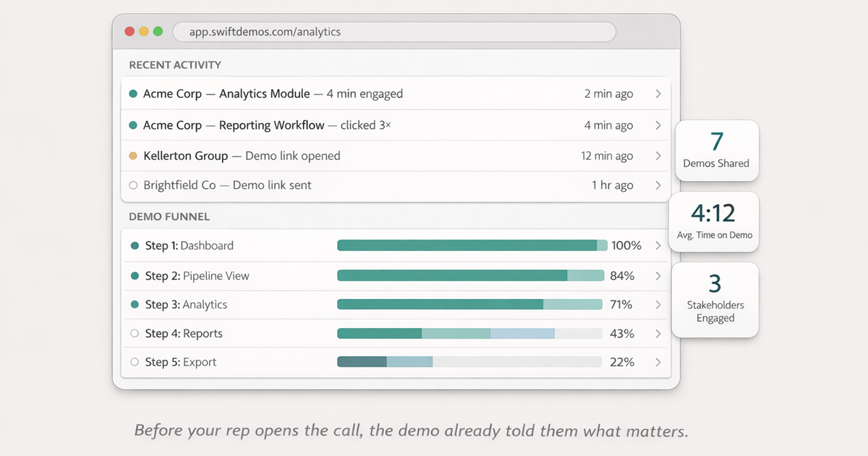Viewport: 868px width, 456px height.
Task: Toggle the empty status circle for Brightfield Co
Action: coord(133,185)
